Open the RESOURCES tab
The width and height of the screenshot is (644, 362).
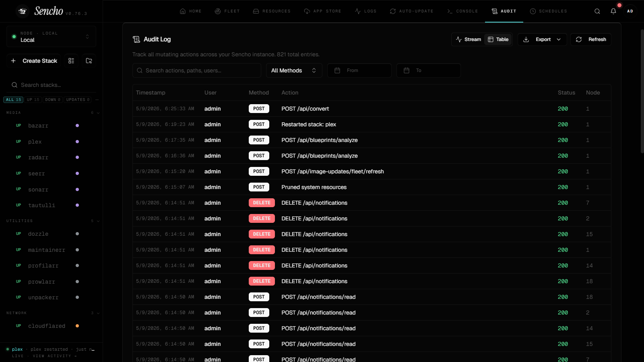[x=272, y=11]
